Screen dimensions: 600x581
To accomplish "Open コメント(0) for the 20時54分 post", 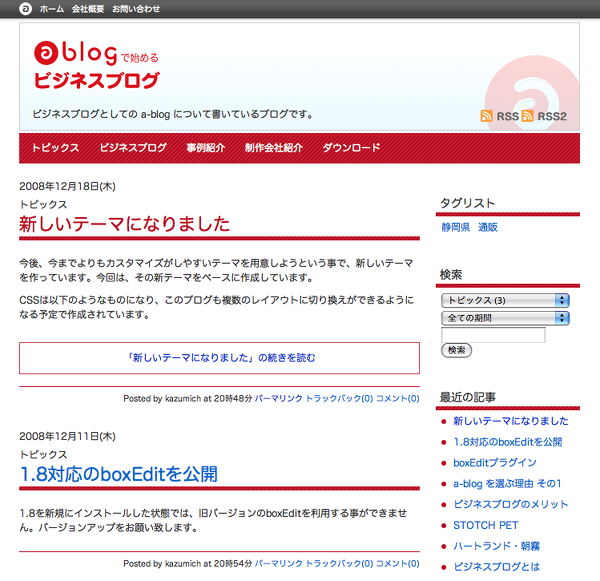I will click(398, 563).
